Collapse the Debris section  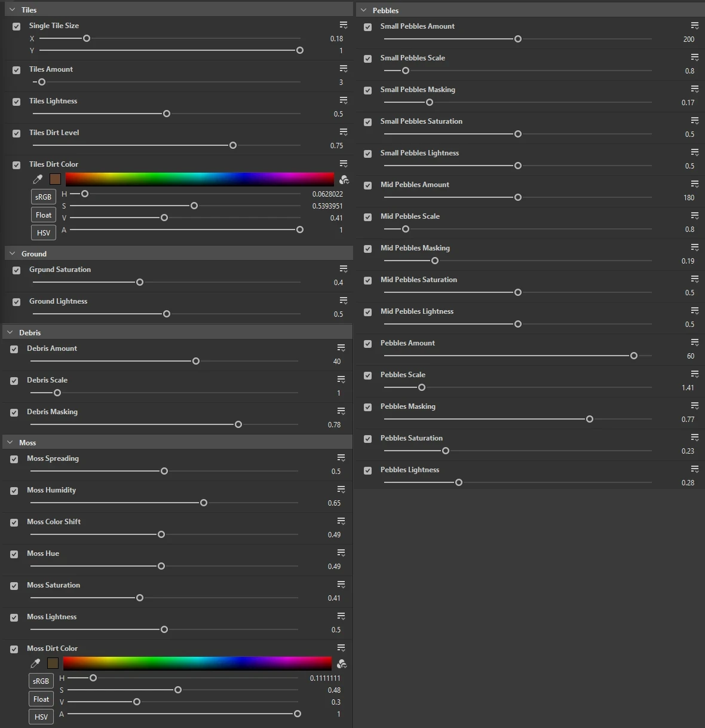pyautogui.click(x=10, y=332)
